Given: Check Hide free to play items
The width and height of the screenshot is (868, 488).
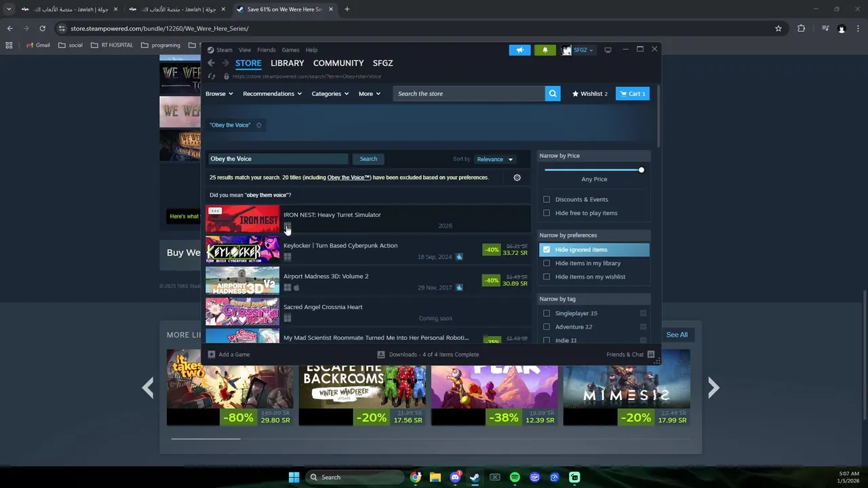Looking at the screenshot, I should click(x=547, y=213).
